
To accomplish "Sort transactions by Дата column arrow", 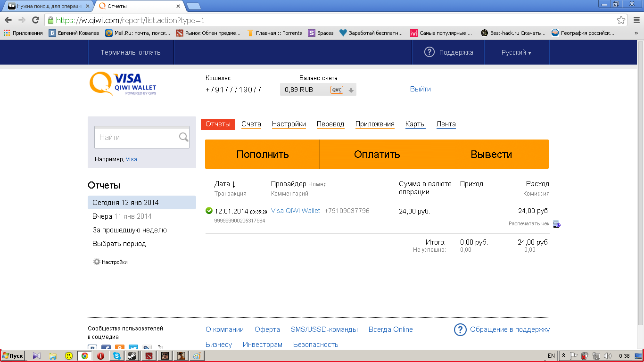I will 233,184.
